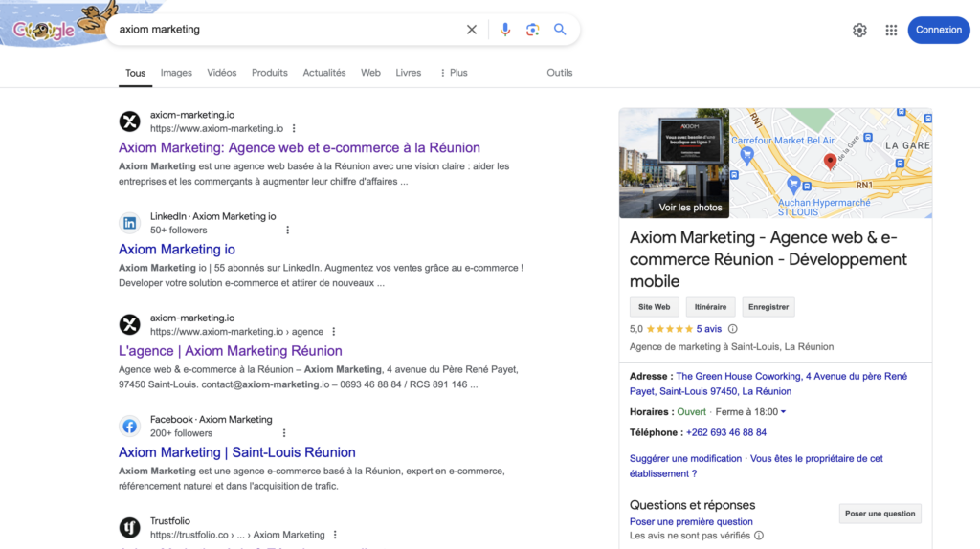Open the Google apps grid icon

click(891, 30)
